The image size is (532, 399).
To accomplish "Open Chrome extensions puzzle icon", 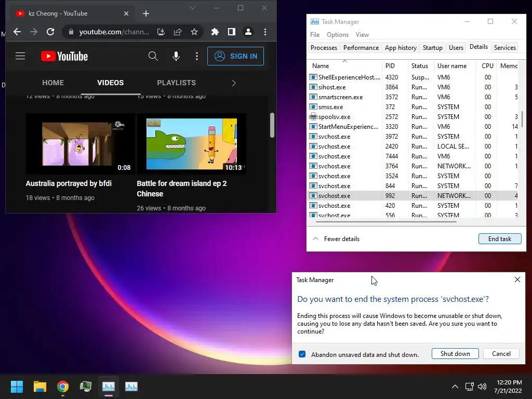I will click(x=215, y=32).
